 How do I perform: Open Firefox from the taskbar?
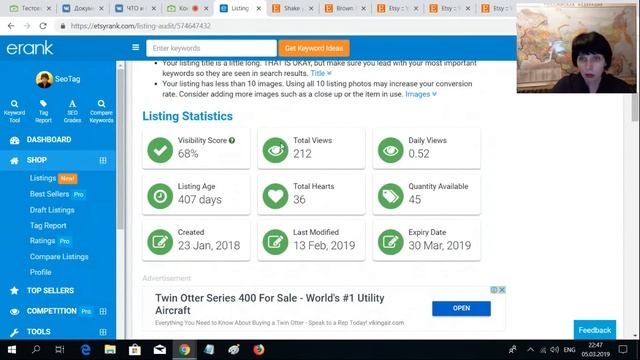pos(259,350)
